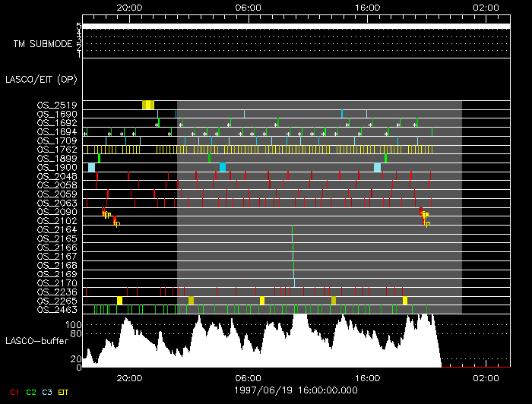The height and width of the screenshot is (404, 532).
Task: Select the OS_1694 row label
Action: pos(57,132)
